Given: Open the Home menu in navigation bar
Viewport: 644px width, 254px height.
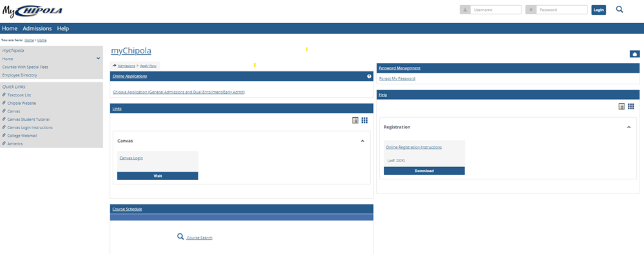Looking at the screenshot, I should pyautogui.click(x=10, y=29).
